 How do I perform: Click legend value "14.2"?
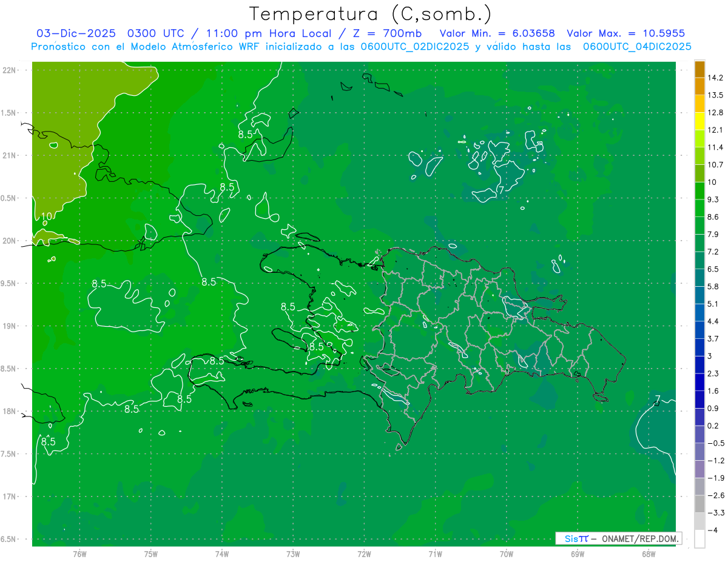click(716, 78)
